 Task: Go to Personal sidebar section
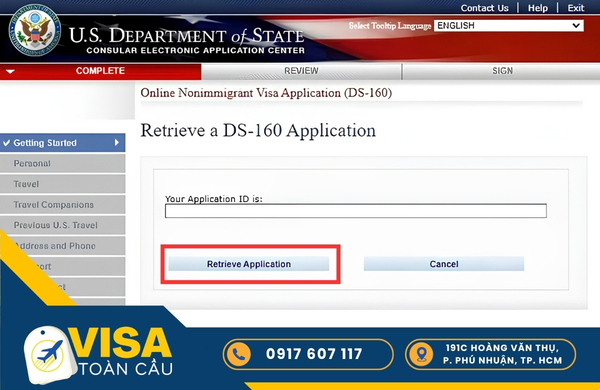click(63, 163)
